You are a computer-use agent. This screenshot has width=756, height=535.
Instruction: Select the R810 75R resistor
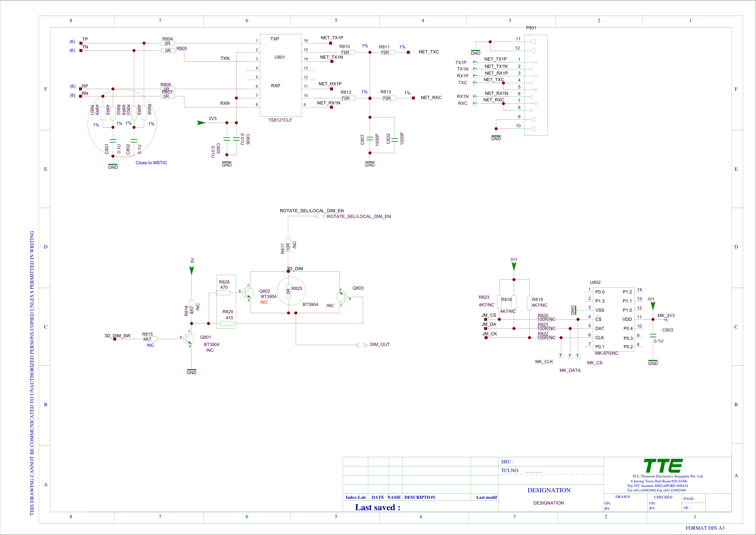pos(348,53)
